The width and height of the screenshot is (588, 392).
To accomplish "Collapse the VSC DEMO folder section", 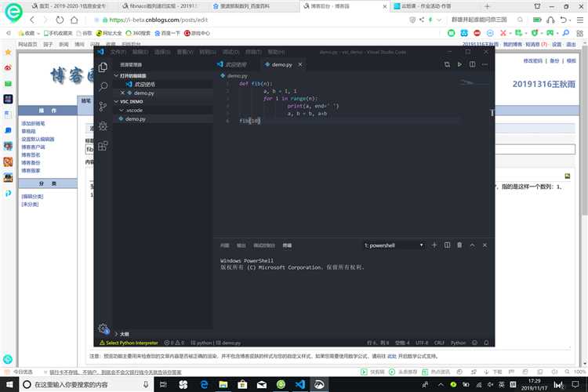I will [116, 101].
